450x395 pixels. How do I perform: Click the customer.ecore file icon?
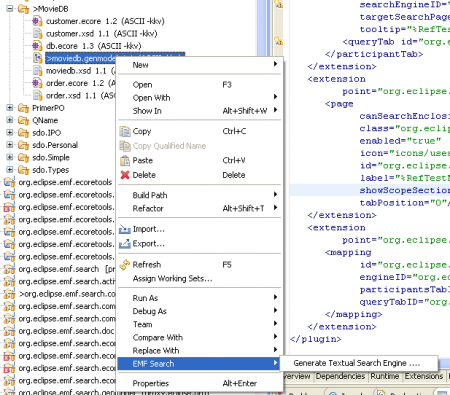(x=37, y=21)
